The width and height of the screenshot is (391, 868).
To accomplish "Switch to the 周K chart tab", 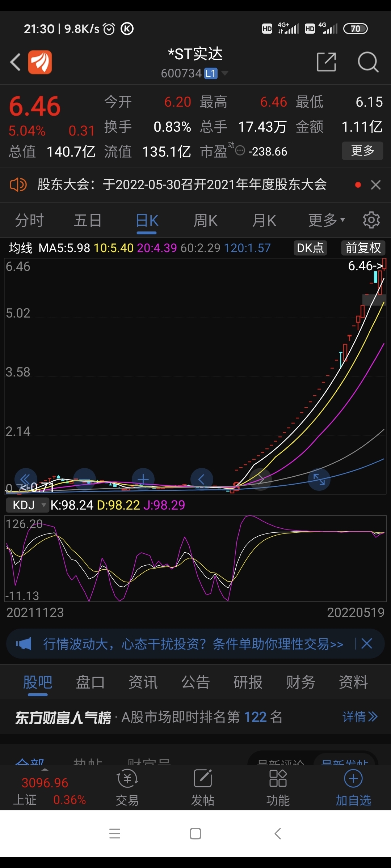I will tap(205, 220).
